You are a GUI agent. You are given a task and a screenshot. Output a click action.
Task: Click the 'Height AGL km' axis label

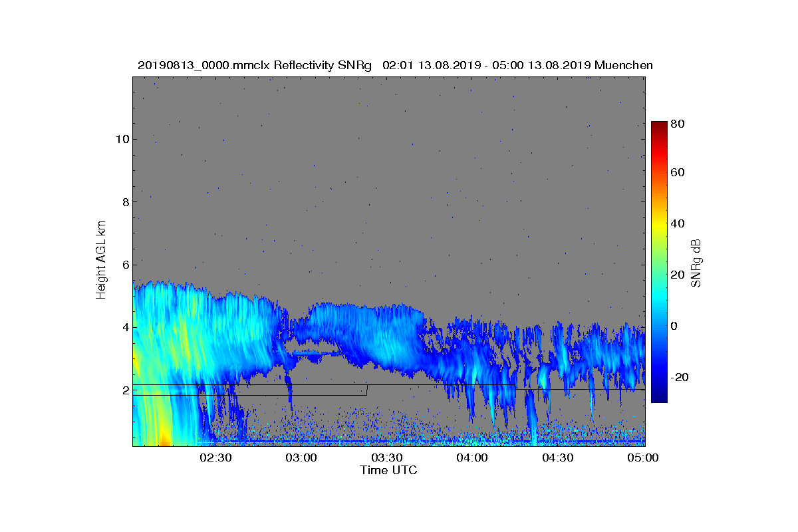[101, 261]
